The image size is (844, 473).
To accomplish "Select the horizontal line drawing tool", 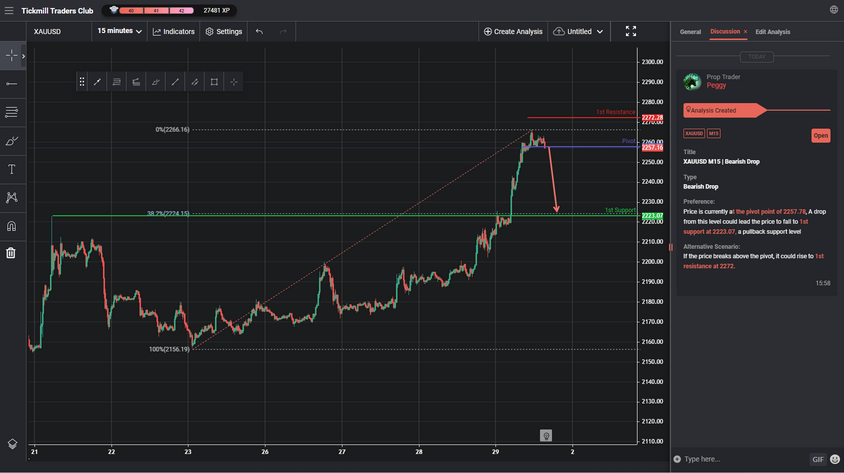I will (x=11, y=84).
